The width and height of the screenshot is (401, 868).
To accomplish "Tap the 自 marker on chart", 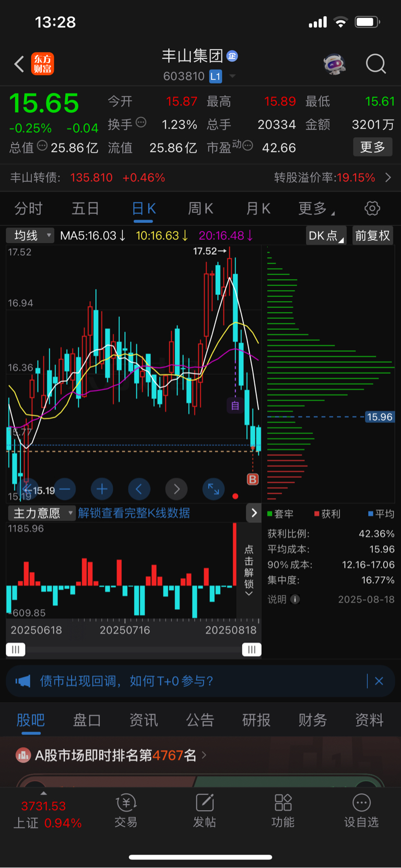I will click(235, 406).
